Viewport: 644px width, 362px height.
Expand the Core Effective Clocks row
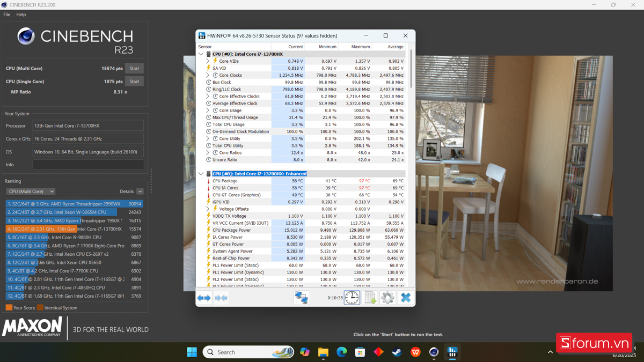pos(208,97)
